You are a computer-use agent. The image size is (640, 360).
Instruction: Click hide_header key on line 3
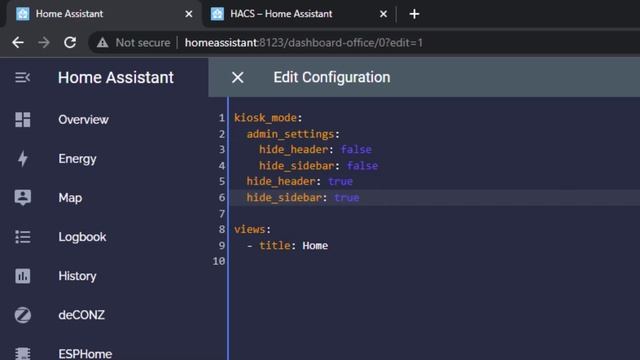pyautogui.click(x=293, y=149)
